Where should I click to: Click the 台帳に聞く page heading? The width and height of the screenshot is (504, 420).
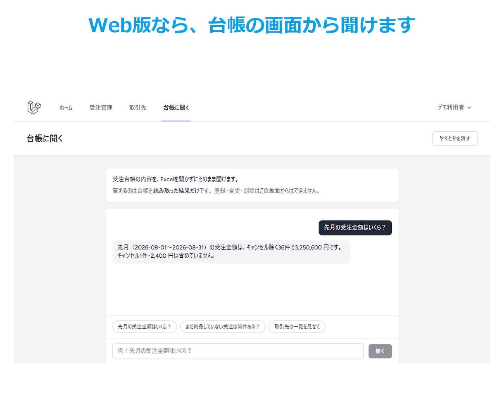pos(45,138)
